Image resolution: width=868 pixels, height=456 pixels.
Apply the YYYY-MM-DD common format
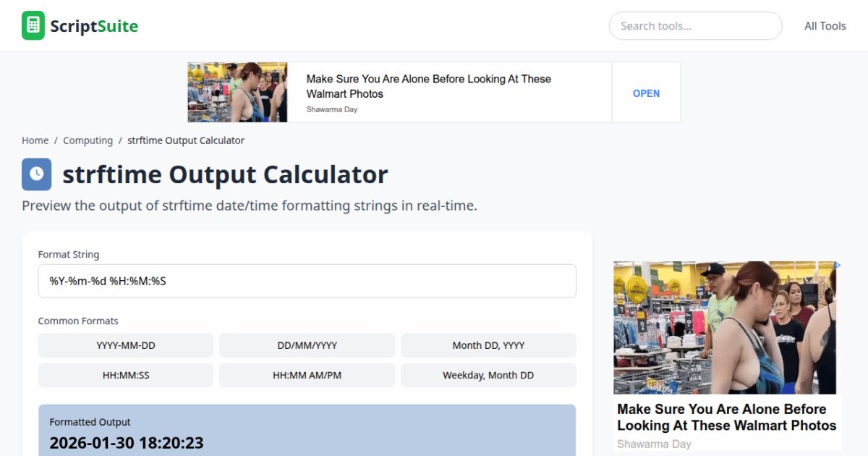pyautogui.click(x=126, y=345)
